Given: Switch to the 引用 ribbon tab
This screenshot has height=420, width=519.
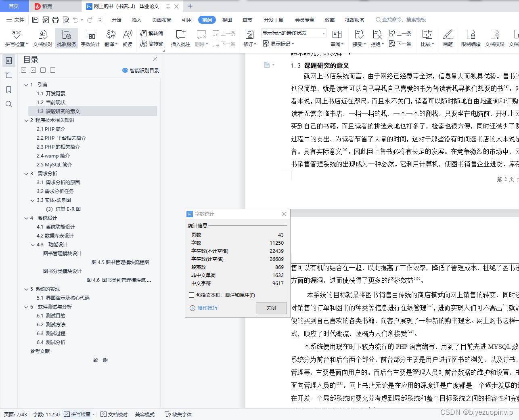Looking at the screenshot, I should [186, 20].
